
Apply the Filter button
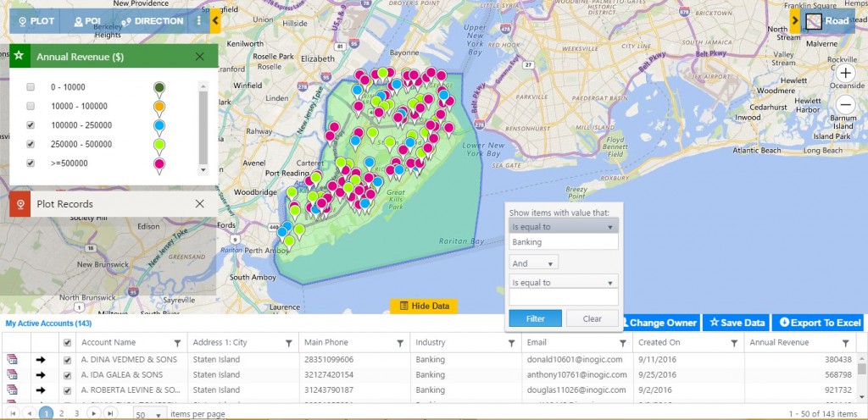pyautogui.click(x=536, y=318)
